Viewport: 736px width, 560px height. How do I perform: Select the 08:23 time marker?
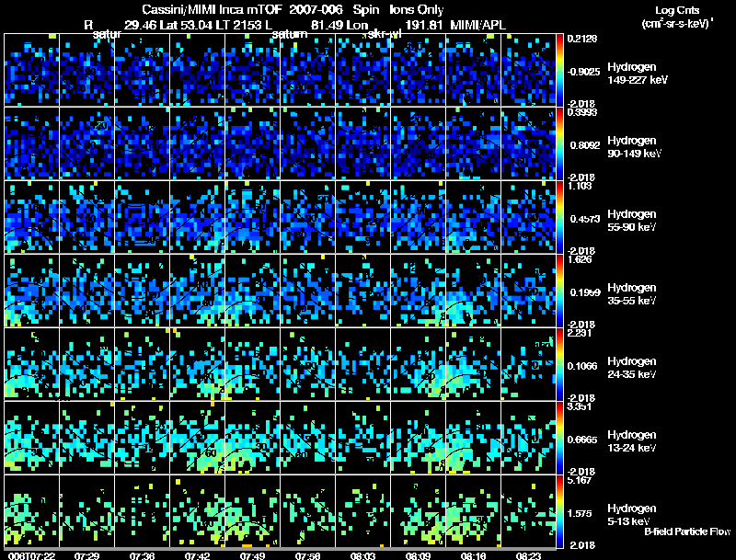[528, 555]
